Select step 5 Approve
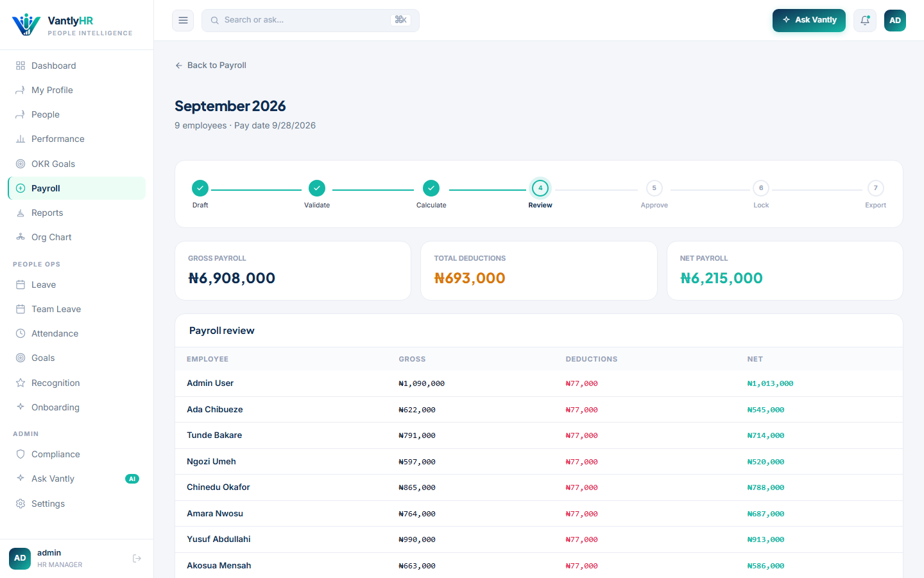 pyautogui.click(x=654, y=188)
